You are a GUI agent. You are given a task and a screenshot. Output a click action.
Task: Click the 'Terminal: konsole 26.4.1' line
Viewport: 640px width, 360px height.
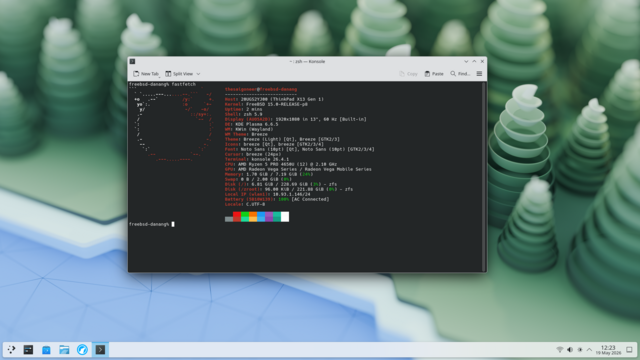pyautogui.click(x=257, y=159)
